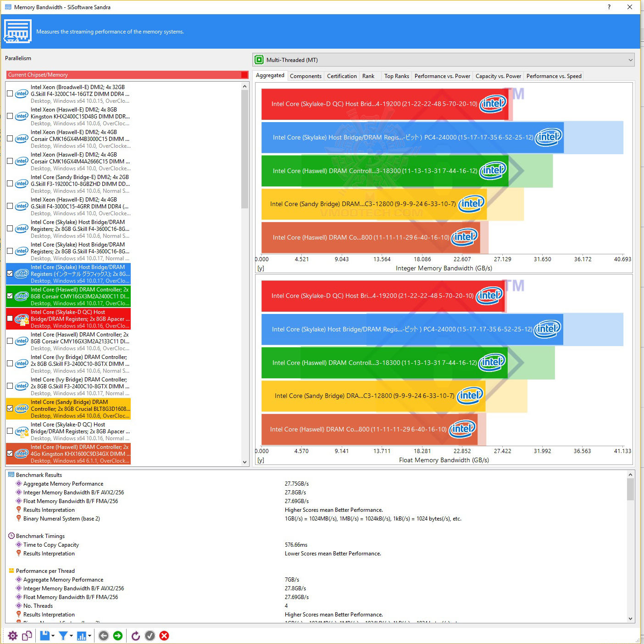Click the Benchmark Timings clock icon

(x=11, y=536)
